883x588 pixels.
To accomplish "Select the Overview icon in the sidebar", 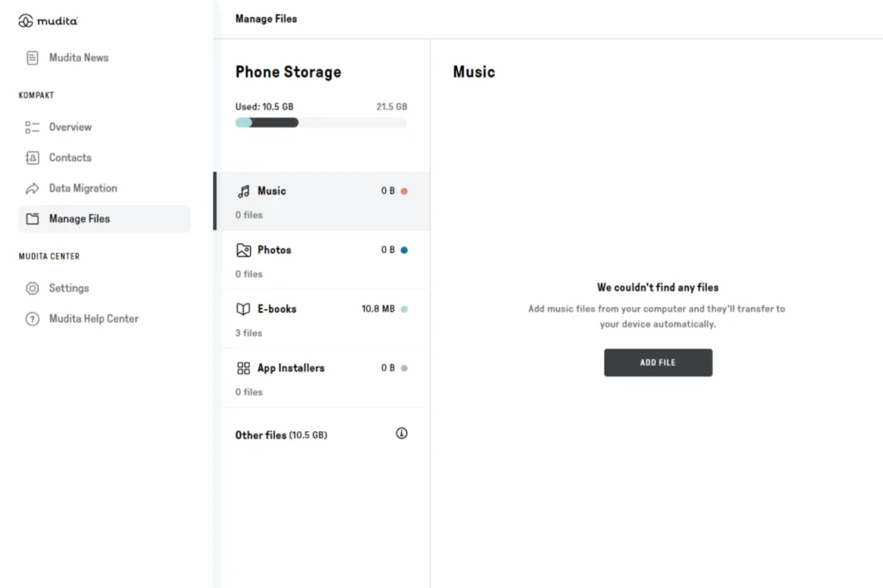I will tap(33, 127).
